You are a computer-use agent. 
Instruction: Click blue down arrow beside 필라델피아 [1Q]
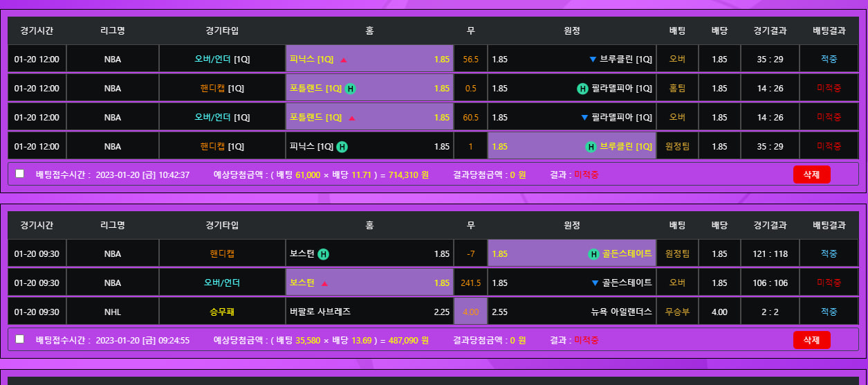click(x=584, y=118)
